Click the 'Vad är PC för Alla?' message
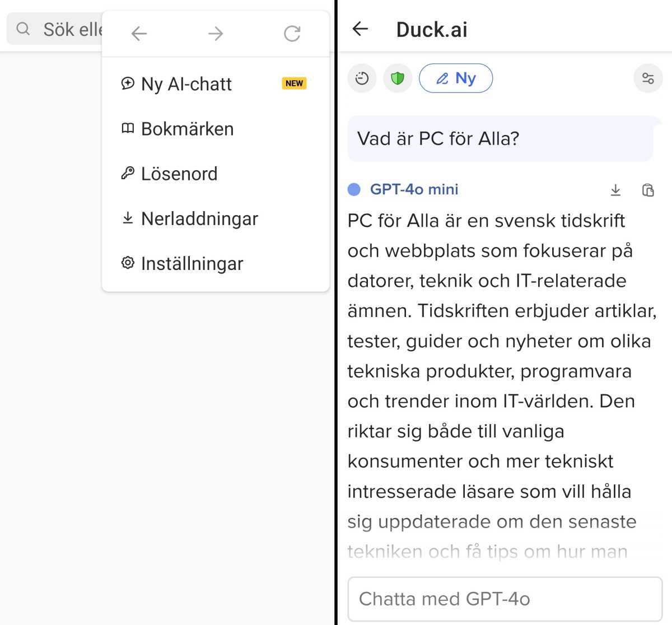The width and height of the screenshot is (672, 625). pos(438,138)
